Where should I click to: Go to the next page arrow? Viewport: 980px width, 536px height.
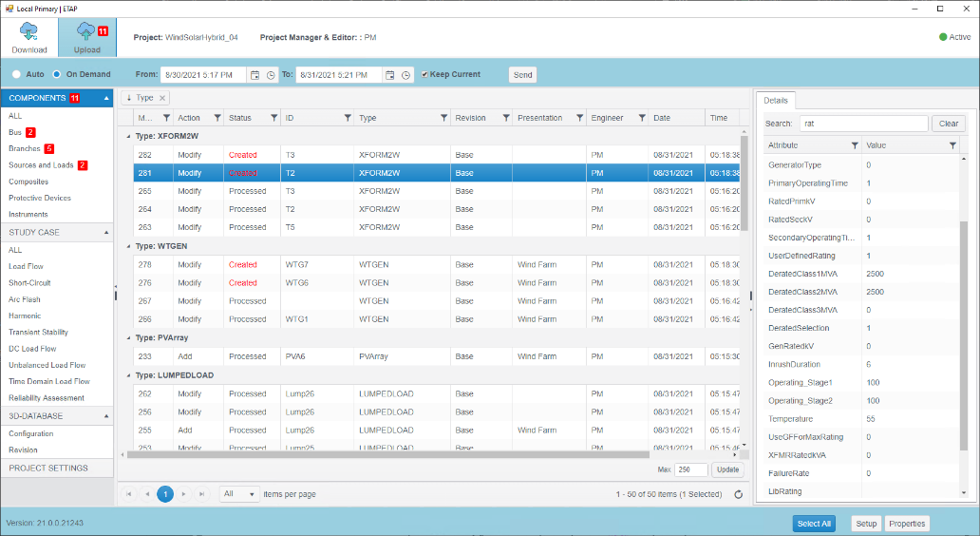tap(184, 494)
